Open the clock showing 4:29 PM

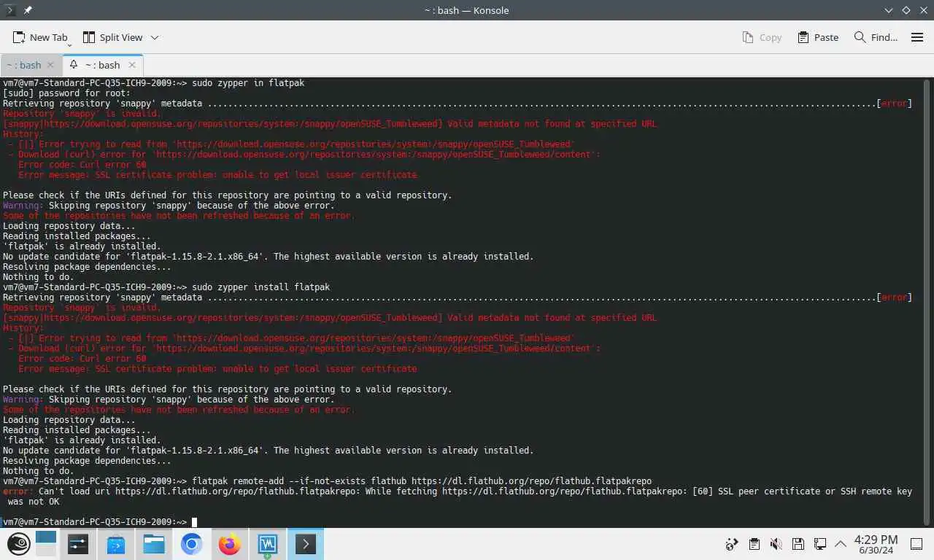pos(876,544)
